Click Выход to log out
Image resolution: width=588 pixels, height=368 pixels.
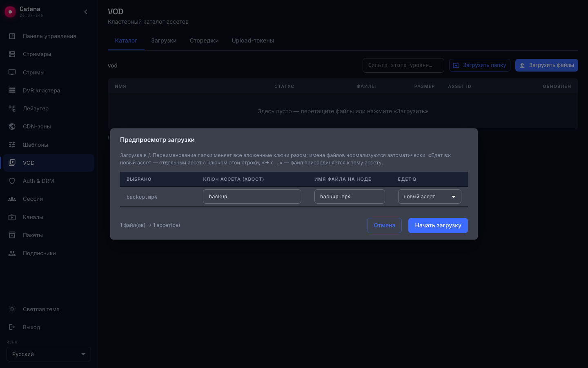coord(49,327)
